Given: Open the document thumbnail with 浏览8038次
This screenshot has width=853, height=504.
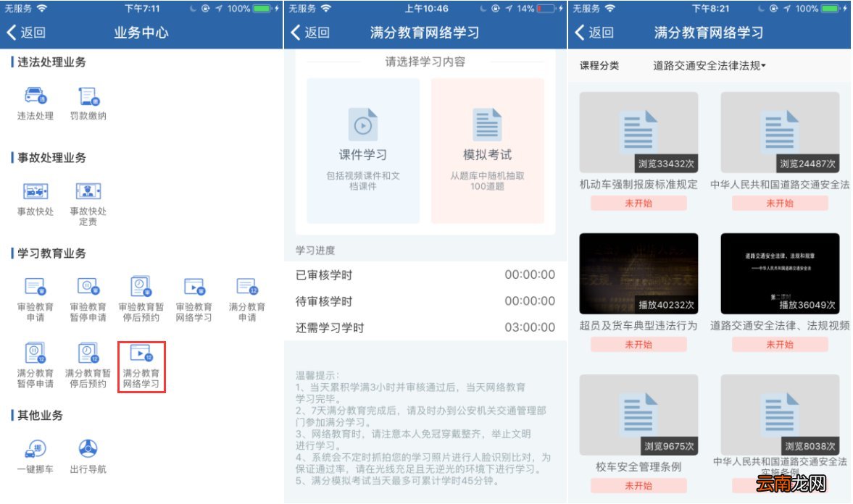Looking at the screenshot, I should tap(780, 414).
